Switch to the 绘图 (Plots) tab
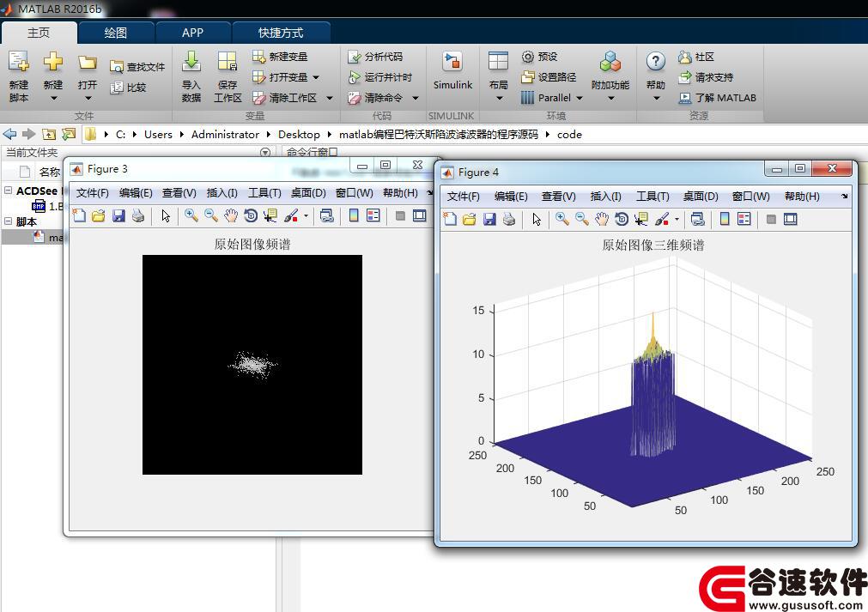Screen dimensions: 868x612 click(x=116, y=33)
